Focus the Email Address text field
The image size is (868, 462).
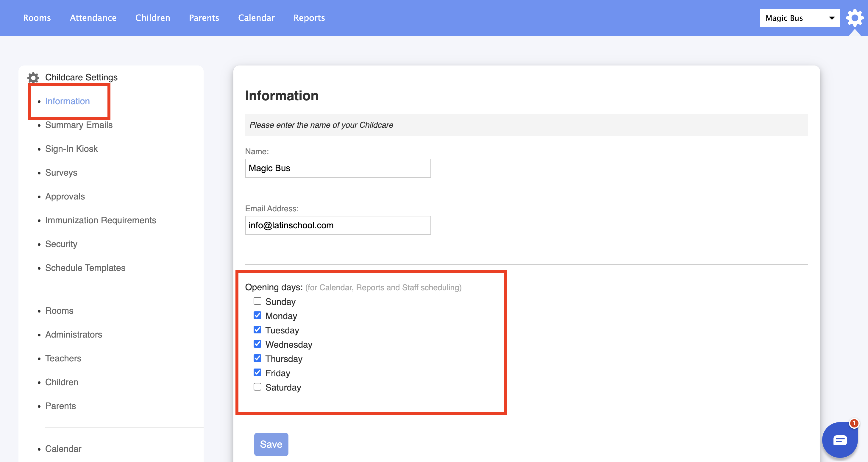[x=338, y=225]
